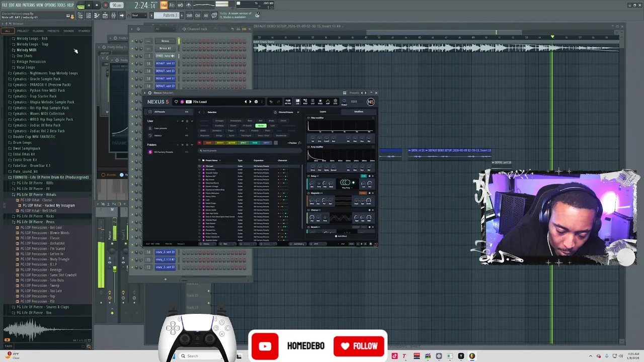Toggle the Amp modifier power button
The height and width of the screenshot is (362, 644).
click(308, 147)
